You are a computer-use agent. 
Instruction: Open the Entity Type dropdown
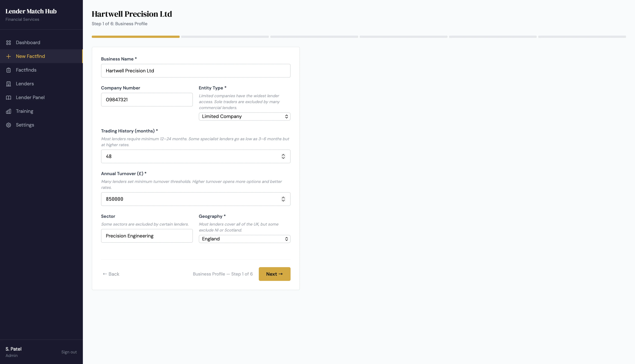click(x=244, y=116)
